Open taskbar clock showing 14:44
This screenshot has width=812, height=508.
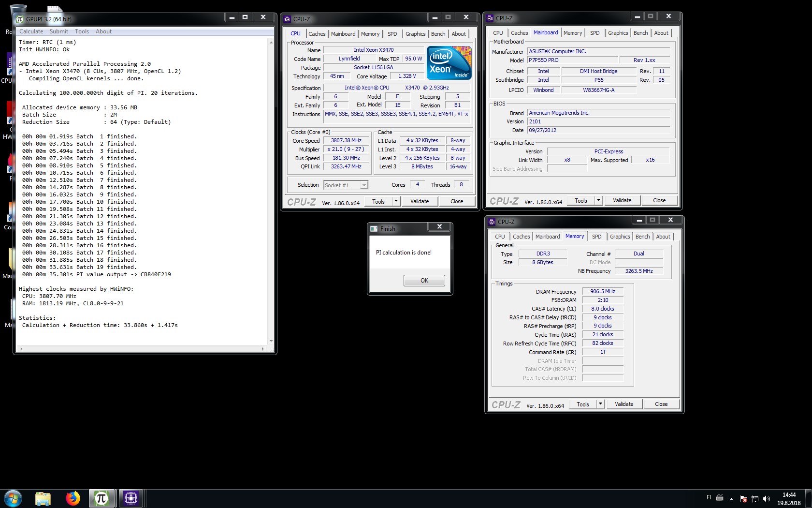[x=789, y=499]
